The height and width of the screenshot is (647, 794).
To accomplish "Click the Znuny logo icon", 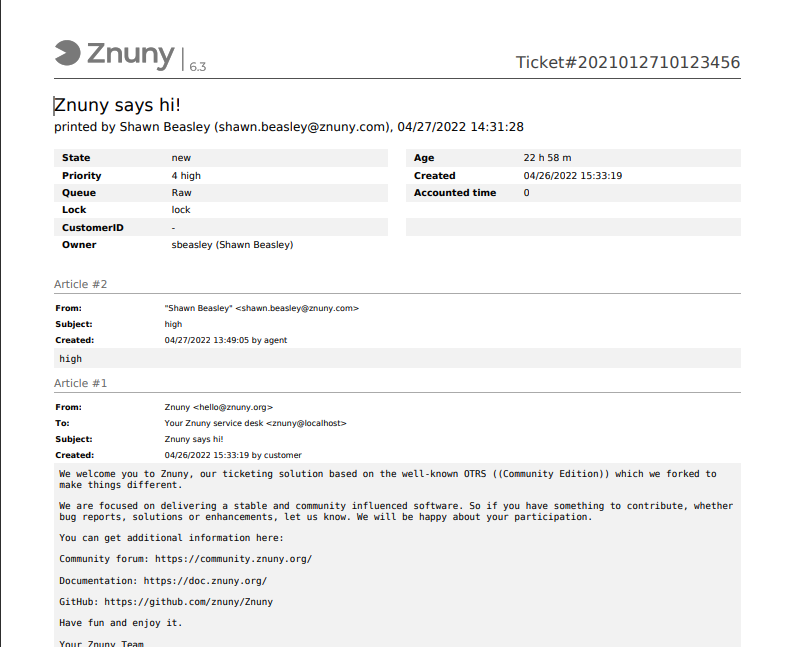I will tap(68, 52).
